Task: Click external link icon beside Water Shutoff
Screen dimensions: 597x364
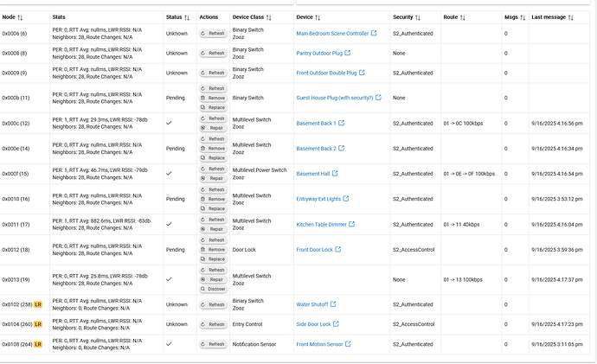Action: click(x=341, y=304)
